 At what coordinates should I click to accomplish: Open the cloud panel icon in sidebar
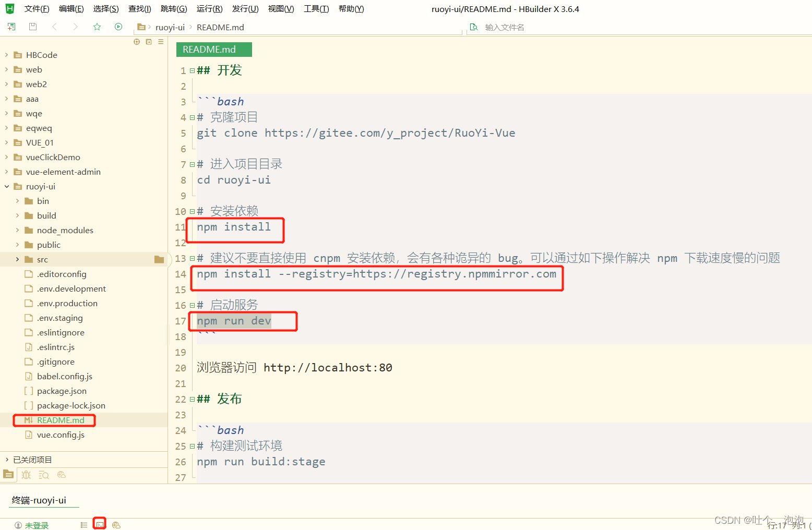tap(62, 474)
